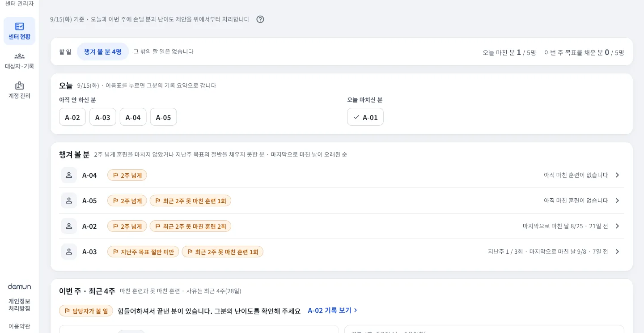Viewport: 644px width, 333px height.
Task: Open the A-02 name chip under 오늘
Action: coord(72,117)
